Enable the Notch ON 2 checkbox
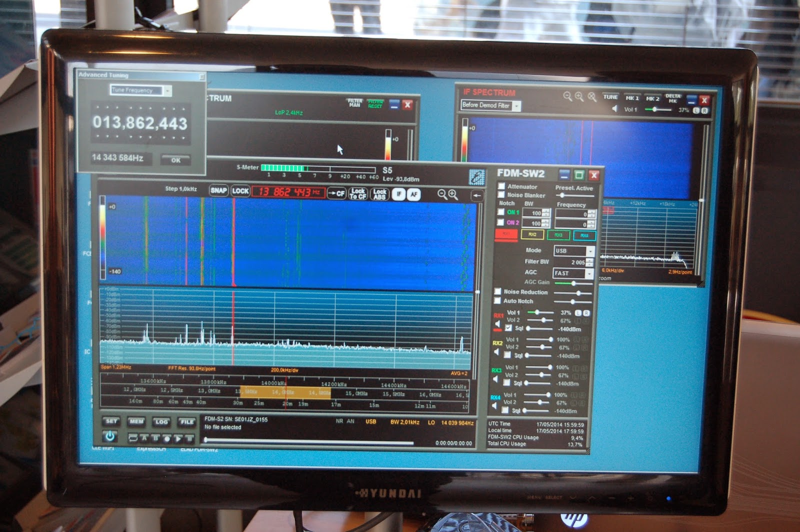 [x=501, y=222]
